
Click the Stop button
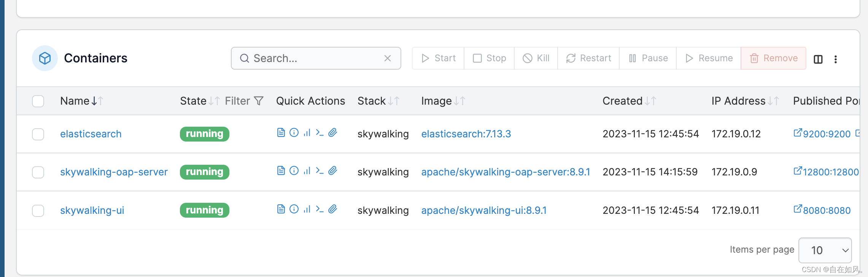tap(489, 58)
